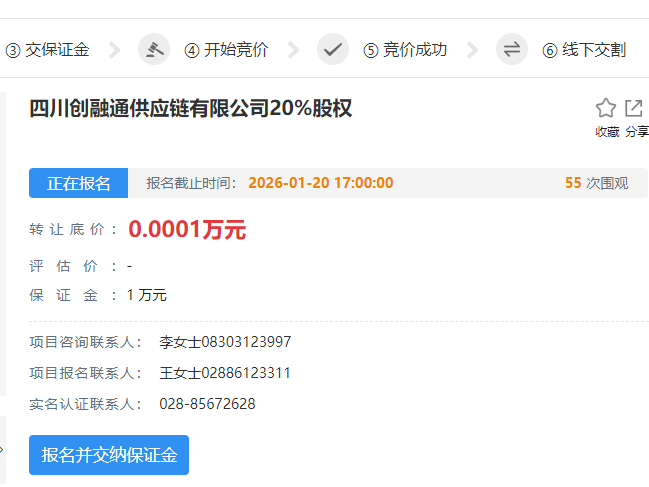649x487 pixels.
Task: Select the ⑥ 线下交割 step
Action: tap(584, 50)
